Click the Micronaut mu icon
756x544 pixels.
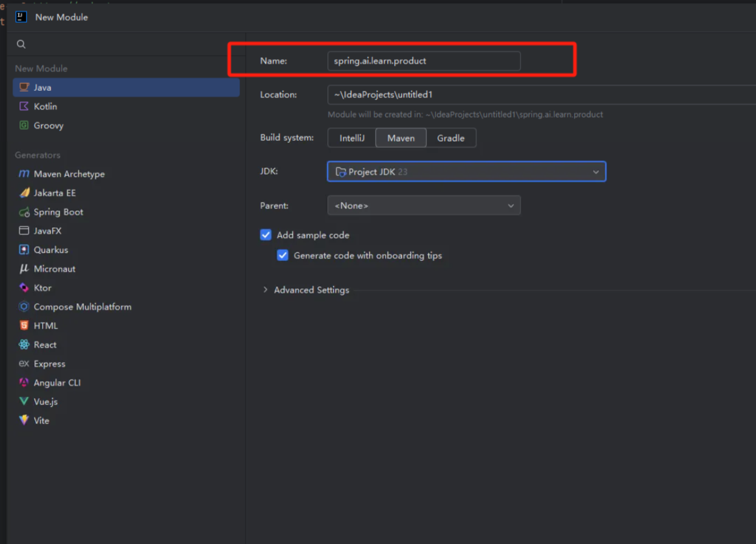click(23, 268)
